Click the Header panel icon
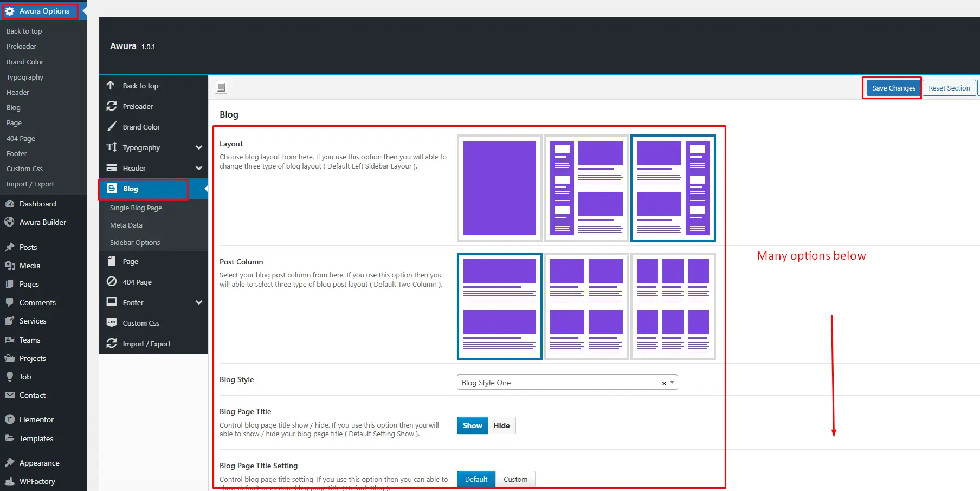 click(x=112, y=167)
